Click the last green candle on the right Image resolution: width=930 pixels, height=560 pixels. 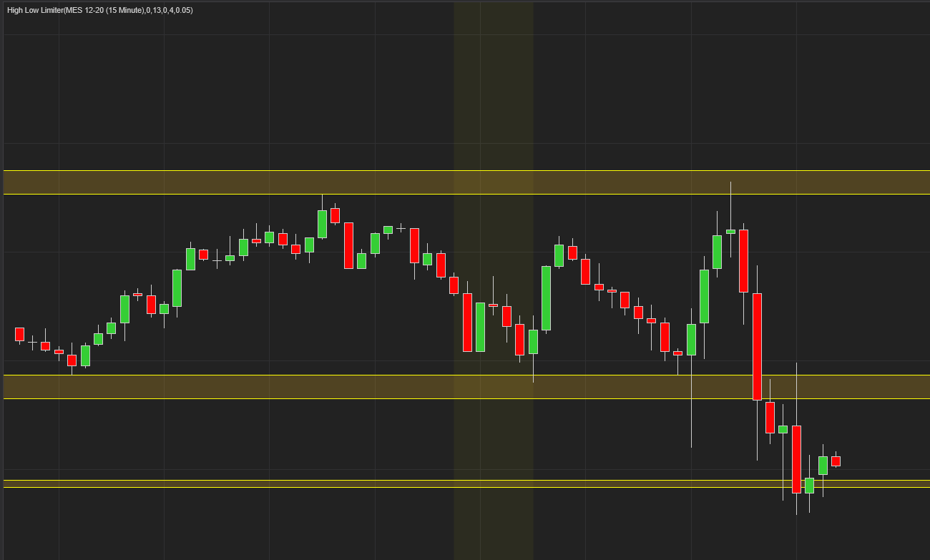[823, 465]
